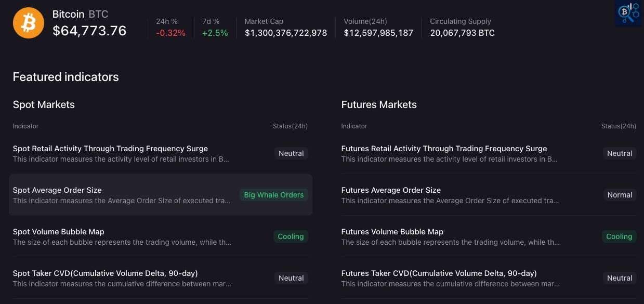The height and width of the screenshot is (304, 644).
Task: Click the 7d change value +2.5%
Action: click(x=215, y=33)
